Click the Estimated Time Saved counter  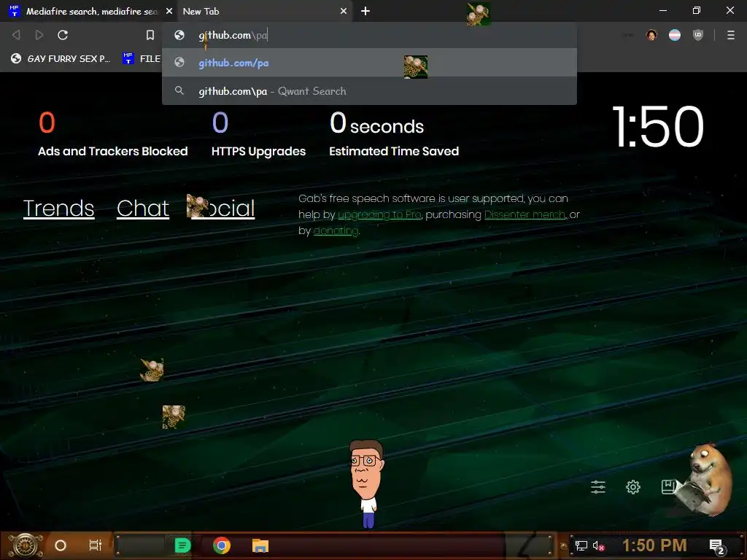point(394,134)
